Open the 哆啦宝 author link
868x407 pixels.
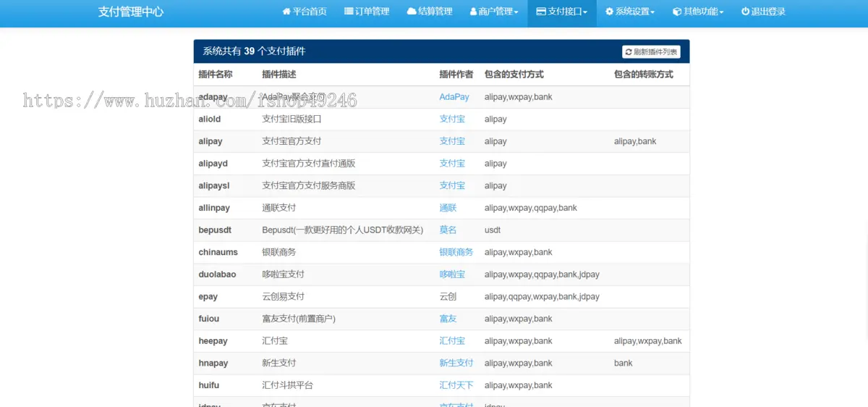pos(452,274)
